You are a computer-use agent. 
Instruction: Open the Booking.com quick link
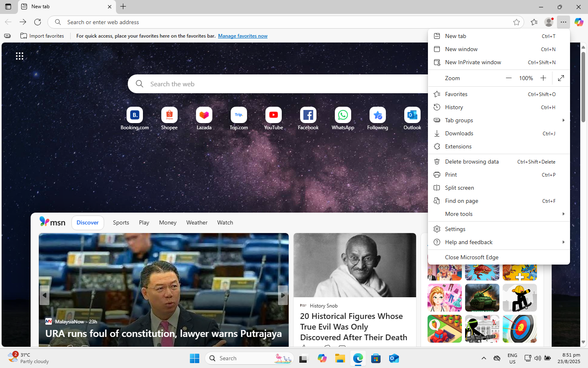pyautogui.click(x=135, y=119)
